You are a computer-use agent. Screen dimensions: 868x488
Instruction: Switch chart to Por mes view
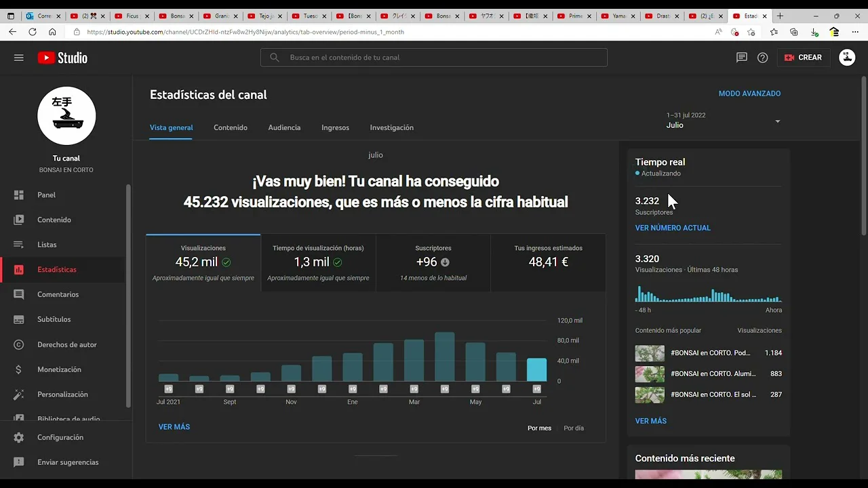[539, 428]
